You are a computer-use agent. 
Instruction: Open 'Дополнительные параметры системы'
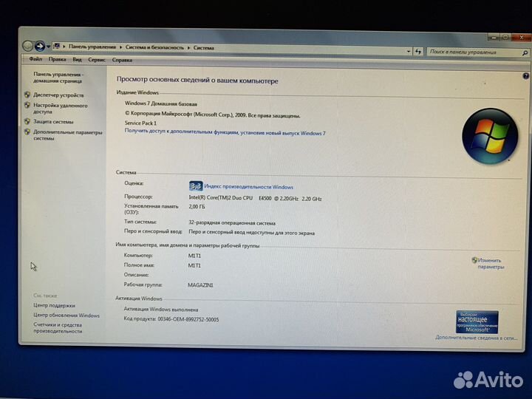pos(67,135)
